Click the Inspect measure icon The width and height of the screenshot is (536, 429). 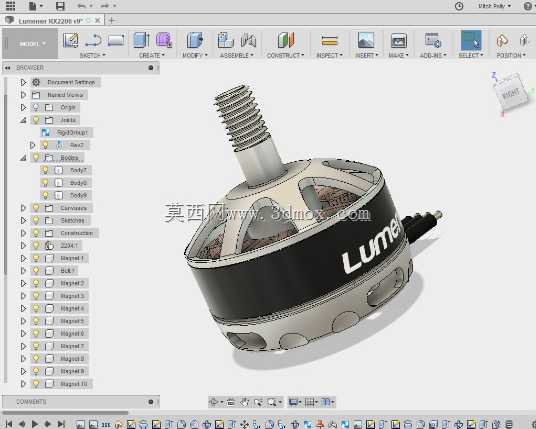[x=330, y=41]
